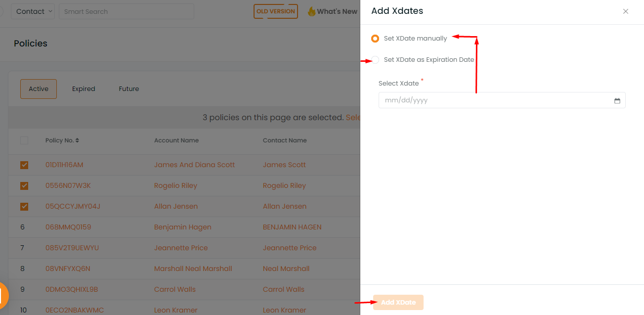
Task: Open account James And Diana Scott
Action: point(195,165)
